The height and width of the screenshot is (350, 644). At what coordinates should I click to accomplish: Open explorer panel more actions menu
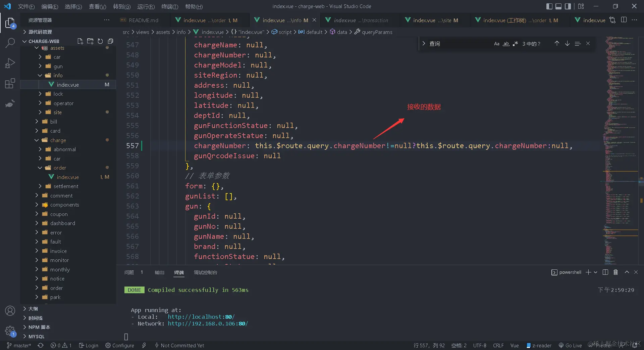[x=107, y=20]
